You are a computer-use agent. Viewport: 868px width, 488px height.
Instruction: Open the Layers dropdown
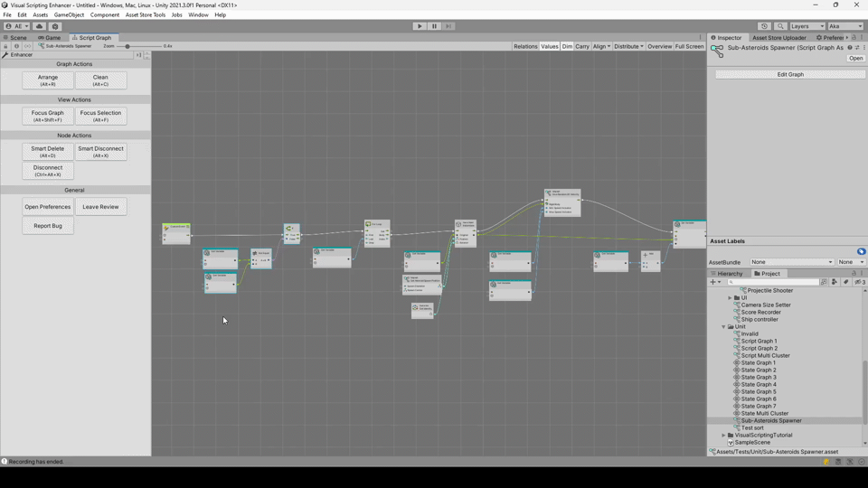click(x=807, y=26)
